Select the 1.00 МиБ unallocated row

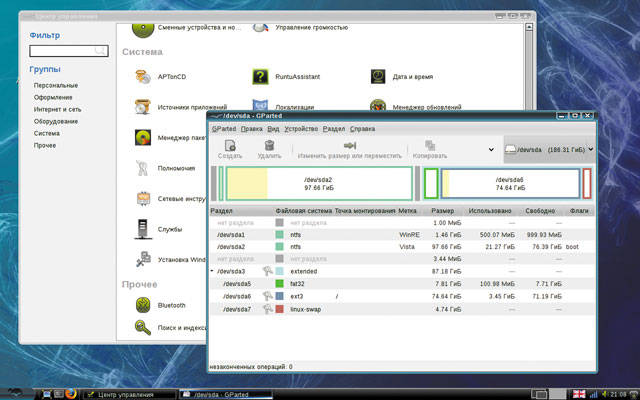point(402,223)
